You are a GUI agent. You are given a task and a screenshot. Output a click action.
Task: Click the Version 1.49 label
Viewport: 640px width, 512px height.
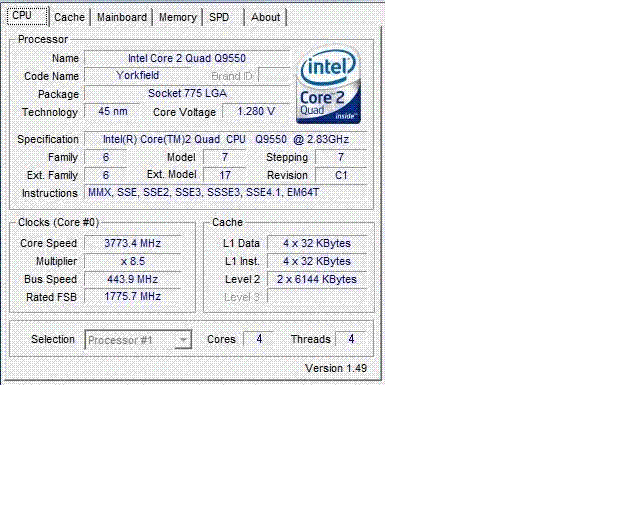click(336, 368)
